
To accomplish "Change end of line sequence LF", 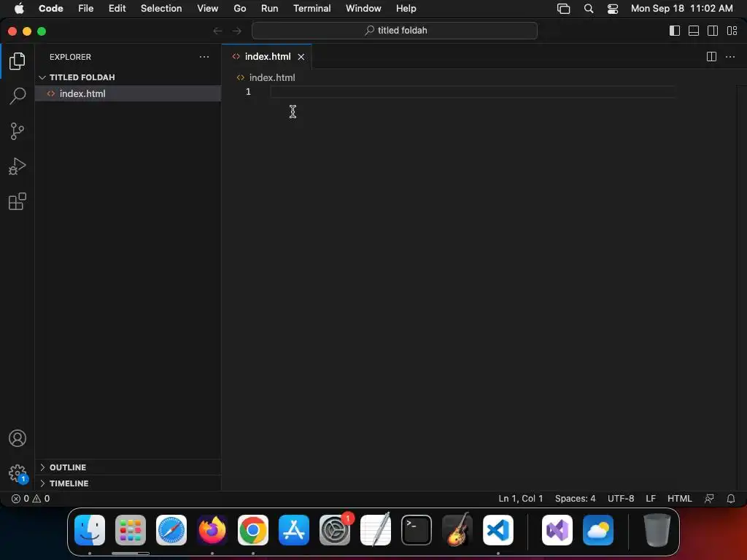I will click(651, 499).
